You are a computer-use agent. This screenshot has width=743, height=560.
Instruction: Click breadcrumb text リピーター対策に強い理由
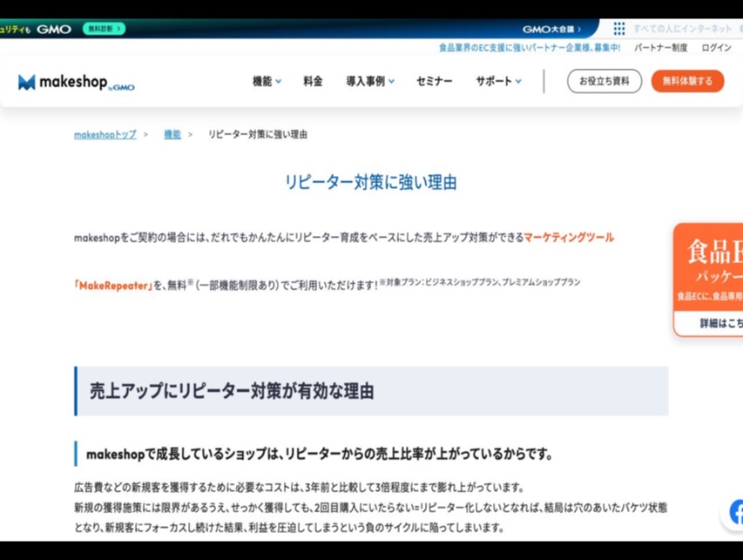(x=258, y=134)
